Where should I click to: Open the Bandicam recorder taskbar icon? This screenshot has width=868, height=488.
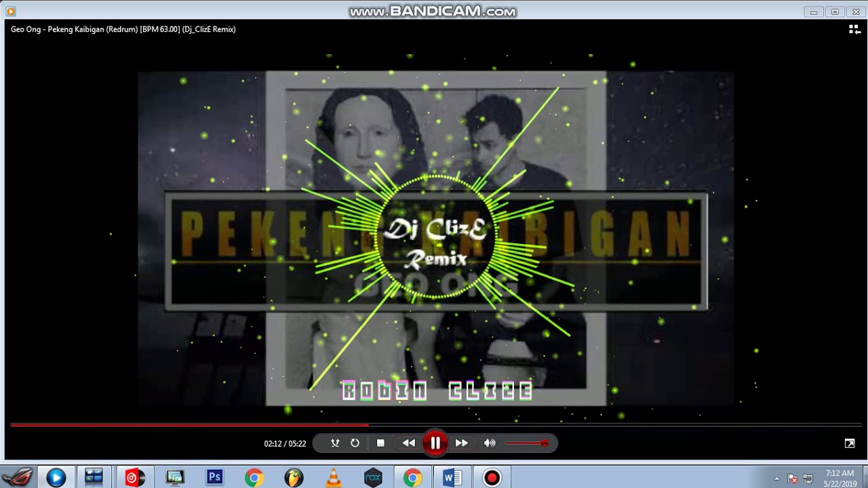492,478
